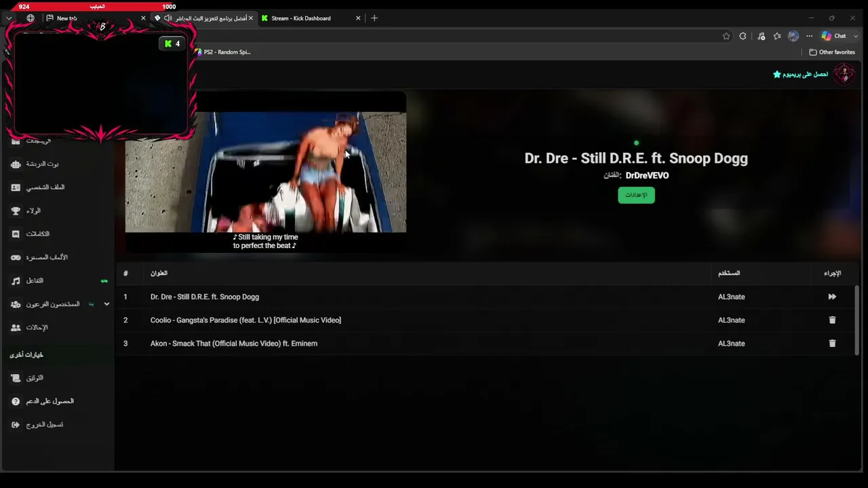Image resolution: width=868 pixels, height=488 pixels.
Task: Skip the Dr. Dre track with fast-forward icon
Action: click(x=832, y=297)
